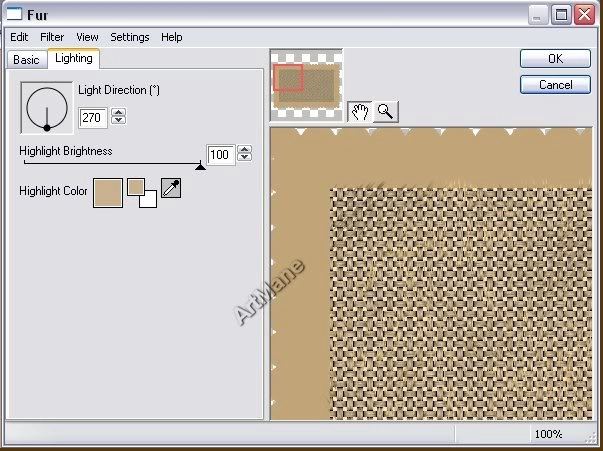Close the Fur window

584,15
